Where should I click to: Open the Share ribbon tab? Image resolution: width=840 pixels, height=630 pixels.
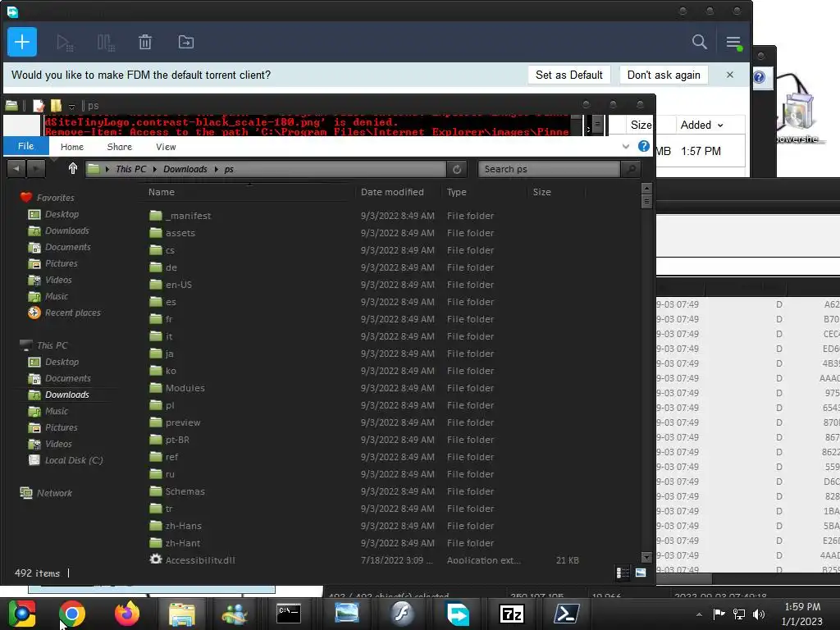coord(120,147)
